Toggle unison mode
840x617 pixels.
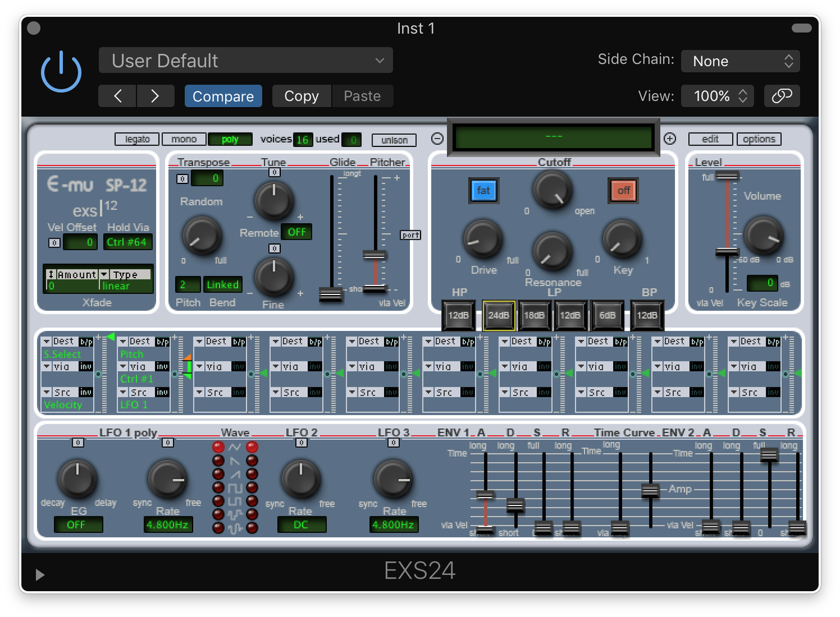point(394,140)
